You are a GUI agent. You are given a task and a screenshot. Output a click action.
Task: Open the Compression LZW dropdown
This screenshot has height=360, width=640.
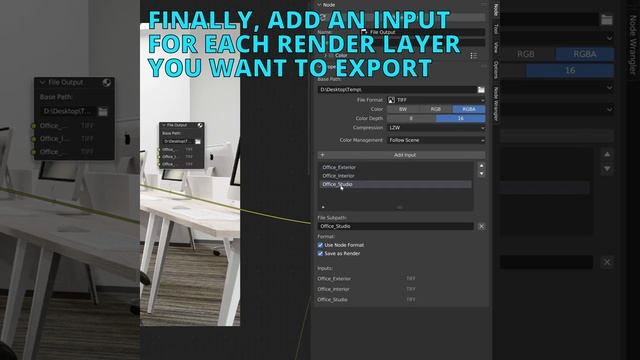tap(436, 128)
